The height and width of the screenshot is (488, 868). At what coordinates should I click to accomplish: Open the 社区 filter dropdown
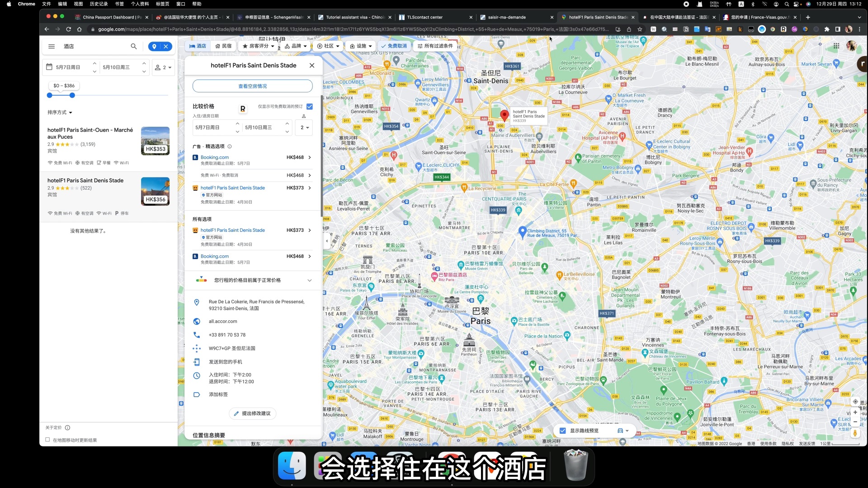[329, 46]
